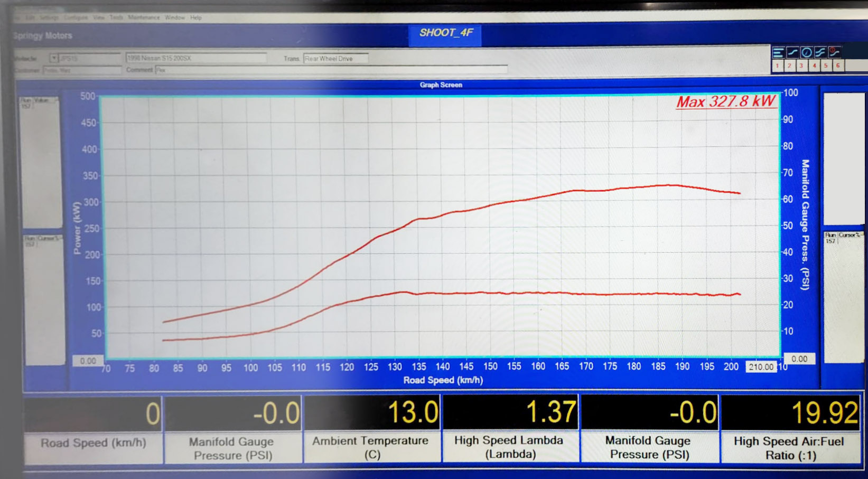
Task: Open the Maintenance menu
Action: click(x=143, y=17)
